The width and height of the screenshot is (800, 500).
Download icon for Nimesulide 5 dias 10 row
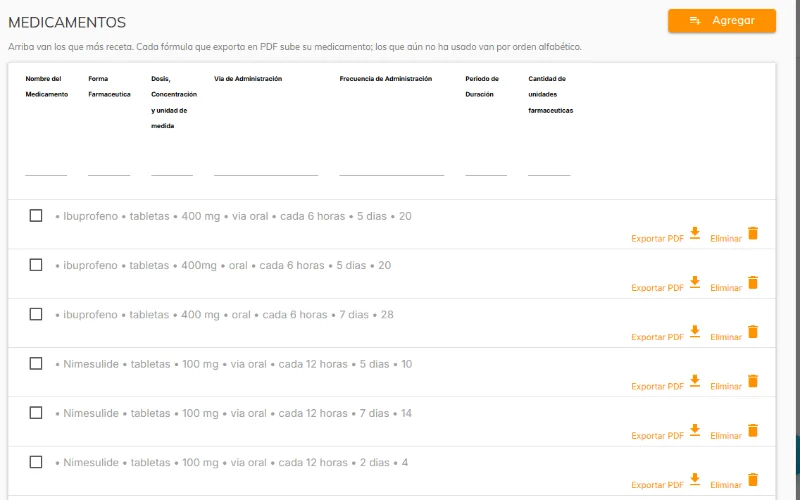point(695,381)
